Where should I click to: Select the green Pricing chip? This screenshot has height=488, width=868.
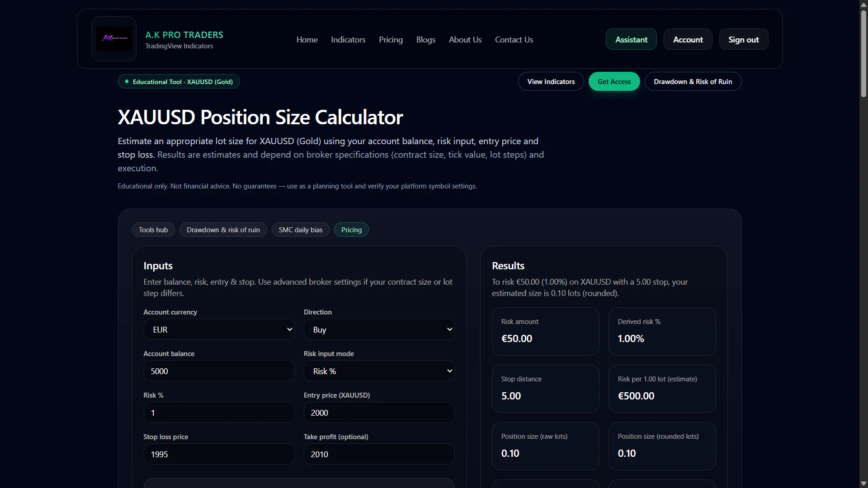(351, 230)
